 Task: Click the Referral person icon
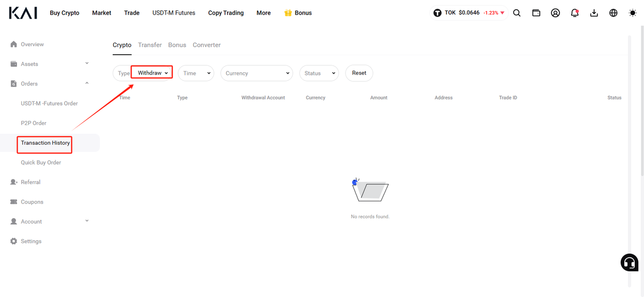click(14, 182)
